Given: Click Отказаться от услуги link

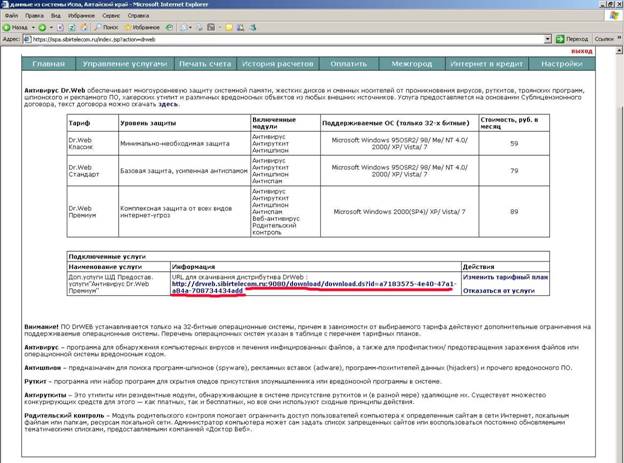Looking at the screenshot, I should 499,291.
